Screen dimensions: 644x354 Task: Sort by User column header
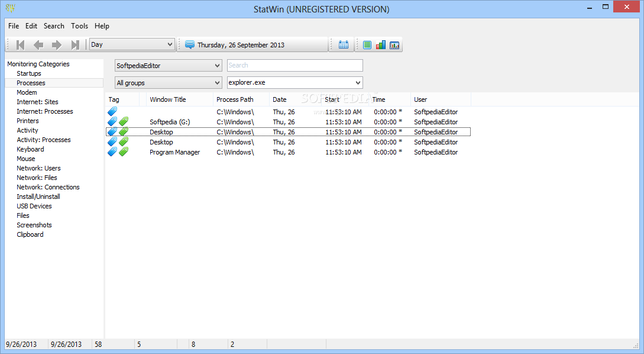tap(441, 99)
